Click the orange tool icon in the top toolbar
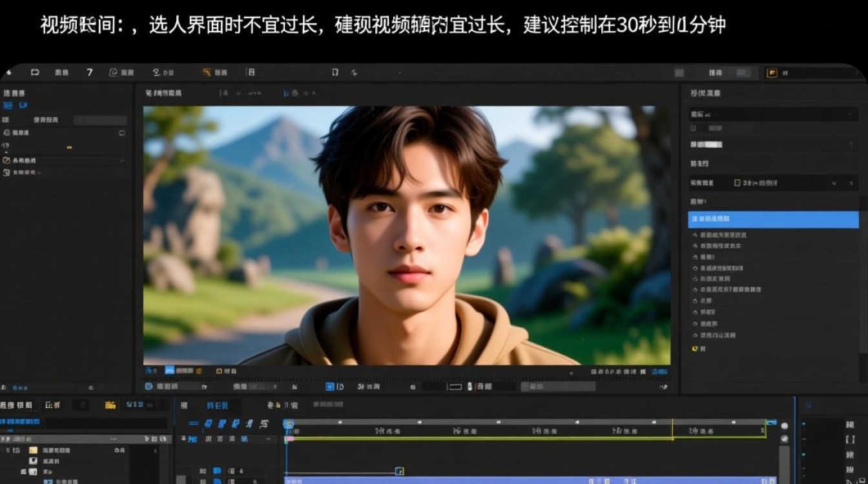 (x=207, y=72)
